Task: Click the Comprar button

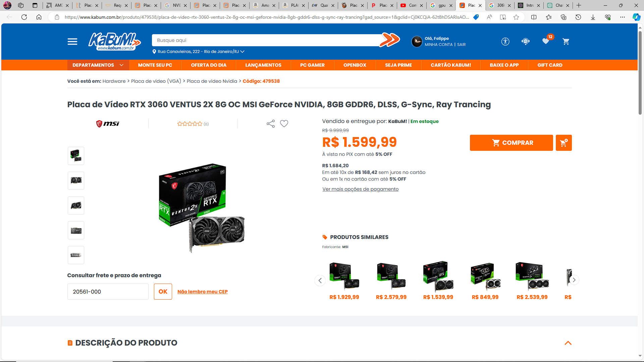Action: [511, 143]
